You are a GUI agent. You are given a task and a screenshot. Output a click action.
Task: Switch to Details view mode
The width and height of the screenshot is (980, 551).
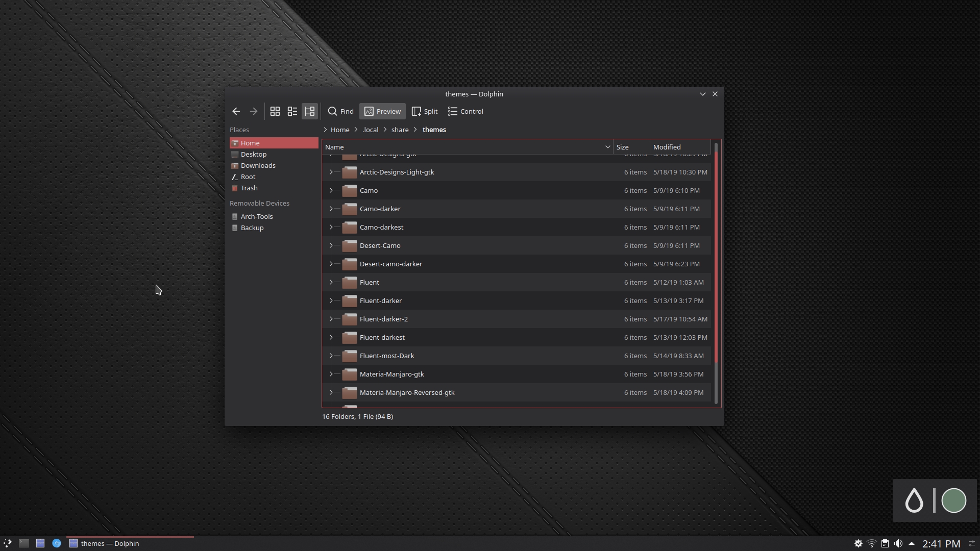click(x=309, y=111)
